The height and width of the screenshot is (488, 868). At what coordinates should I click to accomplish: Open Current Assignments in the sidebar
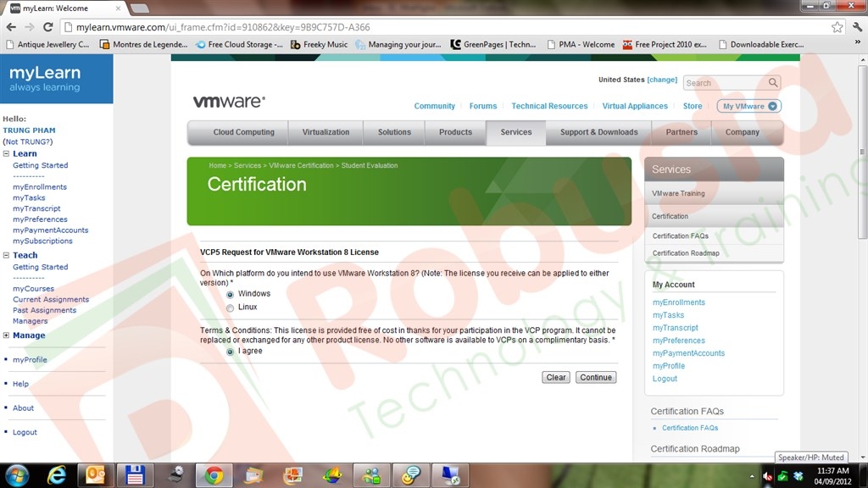click(x=51, y=299)
